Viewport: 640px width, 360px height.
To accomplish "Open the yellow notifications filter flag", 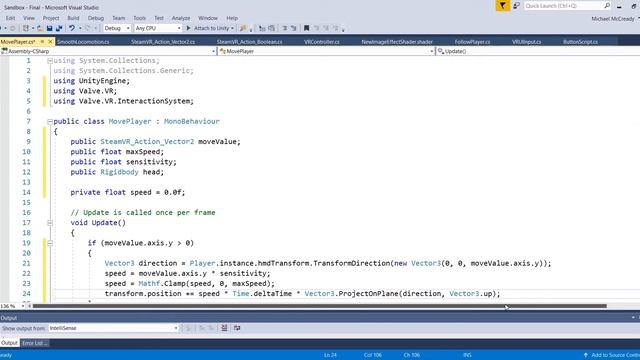I will coord(502,6).
